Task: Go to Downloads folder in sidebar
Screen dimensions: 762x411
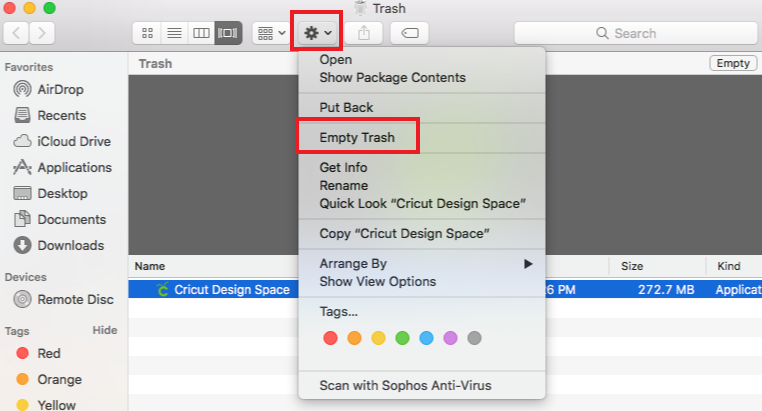Action: (70, 245)
